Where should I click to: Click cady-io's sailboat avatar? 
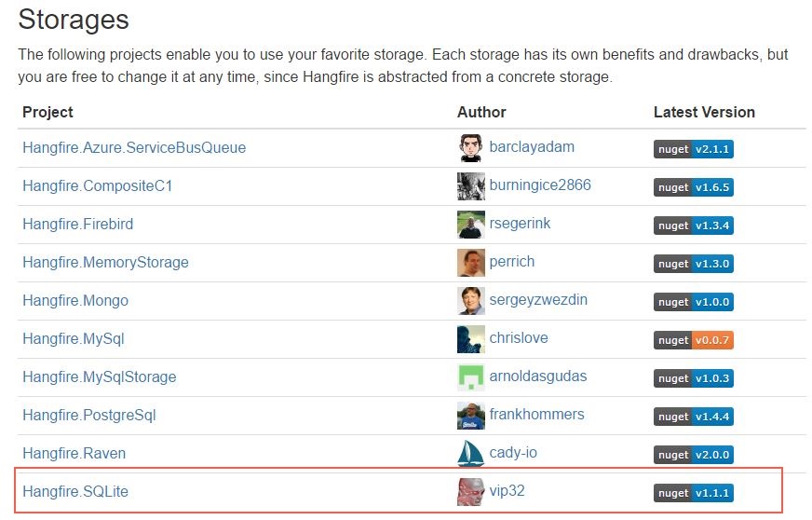click(470, 454)
